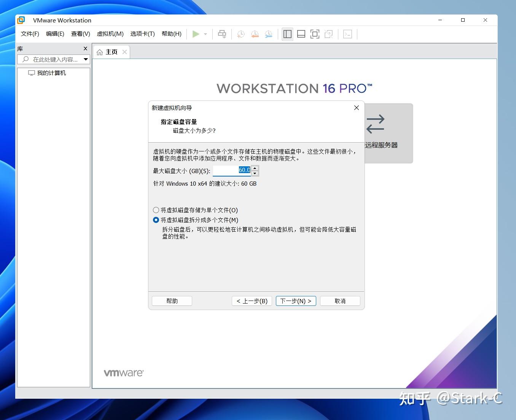Switch to the 主页 tab

coord(111,52)
